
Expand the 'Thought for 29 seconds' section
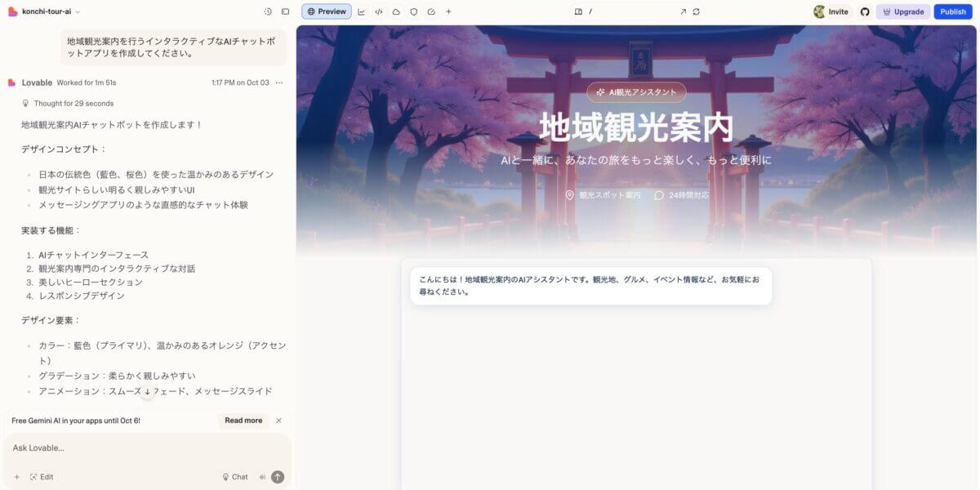click(73, 104)
